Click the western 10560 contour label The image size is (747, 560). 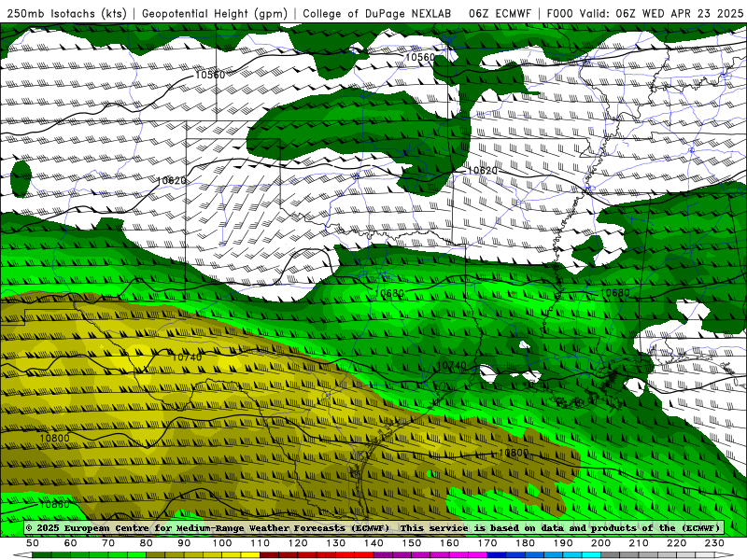tap(210, 75)
